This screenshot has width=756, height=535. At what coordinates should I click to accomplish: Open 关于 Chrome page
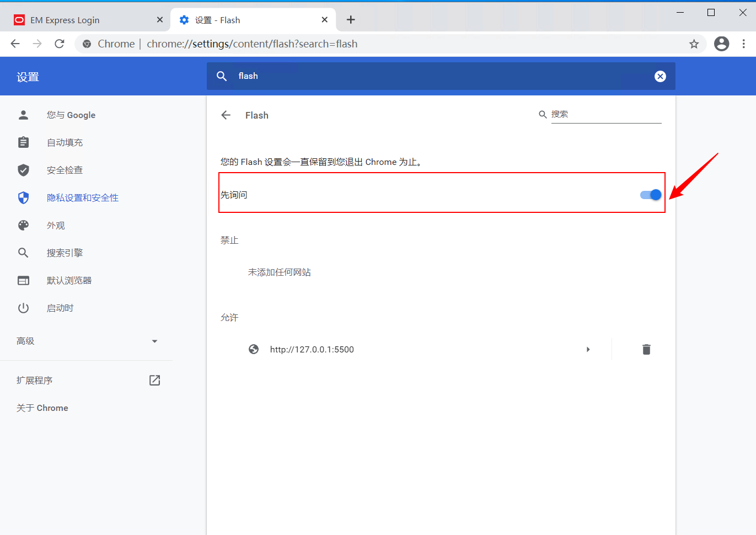pyautogui.click(x=42, y=408)
